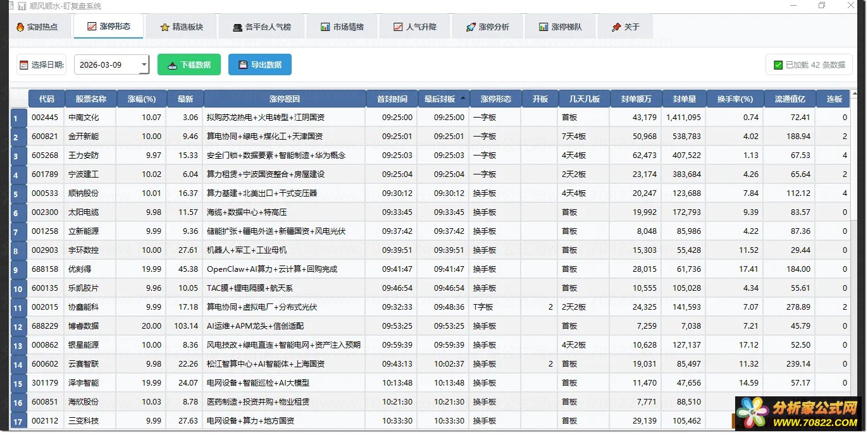
Task: Click the calendar icon beside 选择日期
Action: point(24,64)
